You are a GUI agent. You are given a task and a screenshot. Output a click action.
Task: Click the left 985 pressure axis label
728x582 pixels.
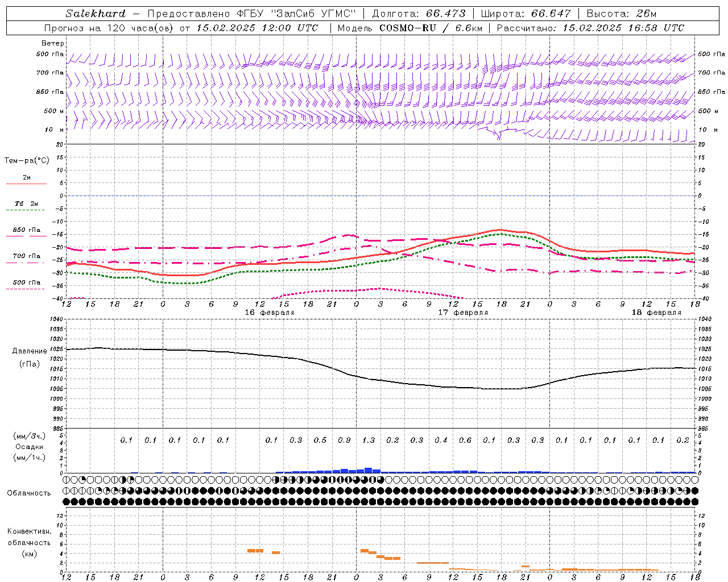click(x=57, y=429)
